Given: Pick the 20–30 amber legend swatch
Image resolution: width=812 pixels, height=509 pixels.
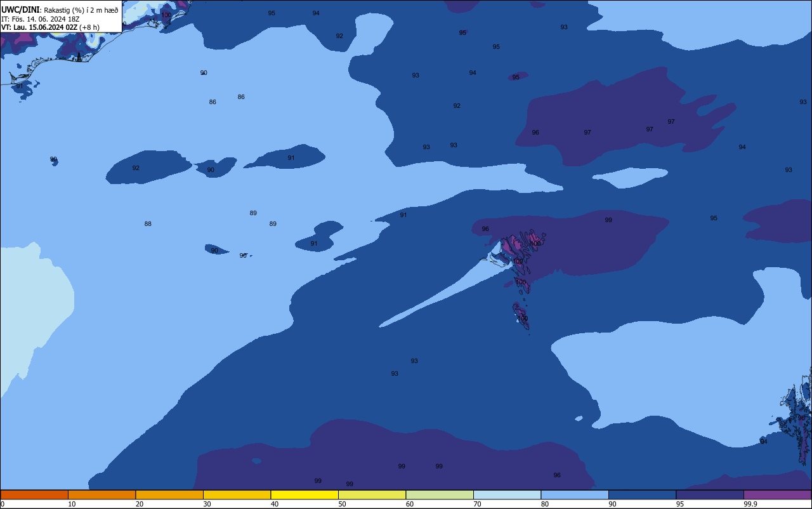Looking at the screenshot, I should tap(169, 494).
